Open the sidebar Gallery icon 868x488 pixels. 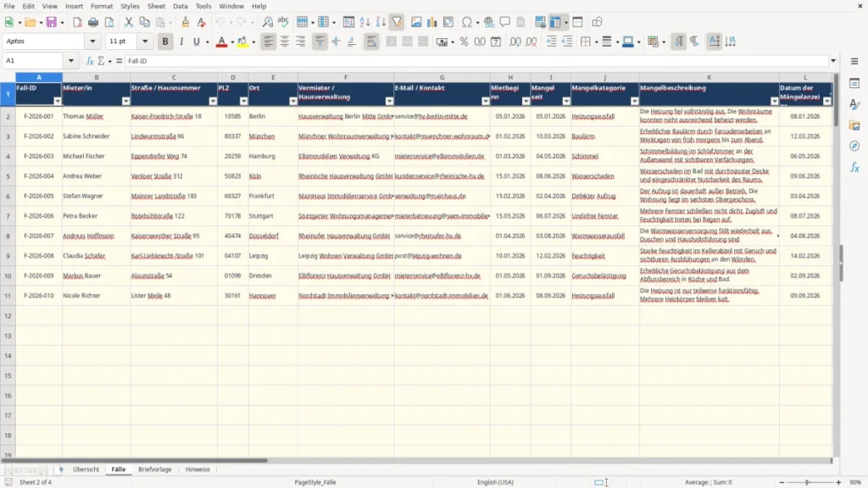(x=854, y=125)
